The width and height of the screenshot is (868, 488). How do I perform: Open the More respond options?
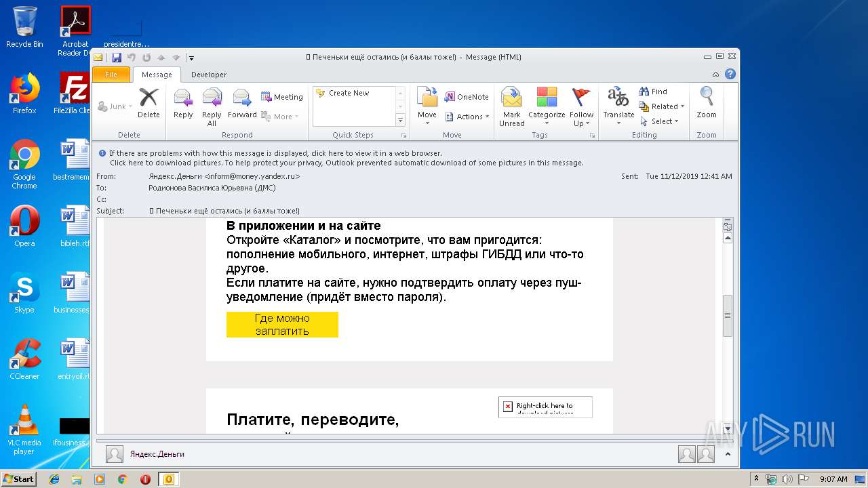coord(280,117)
